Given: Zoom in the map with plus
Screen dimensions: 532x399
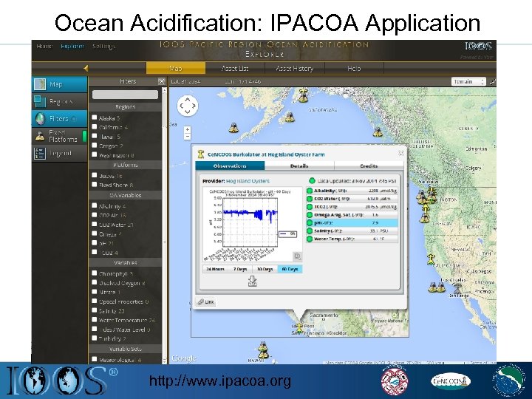Looking at the screenshot, I should [187, 129].
